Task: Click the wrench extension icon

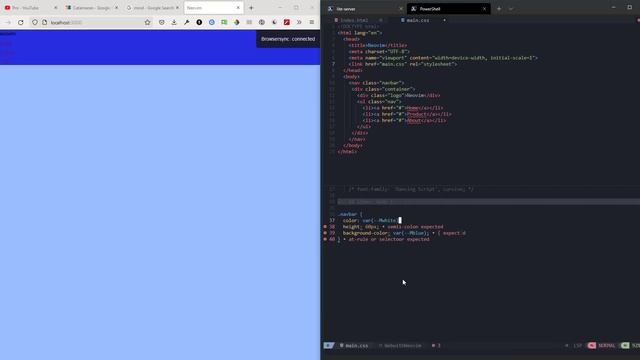Action: (187, 22)
